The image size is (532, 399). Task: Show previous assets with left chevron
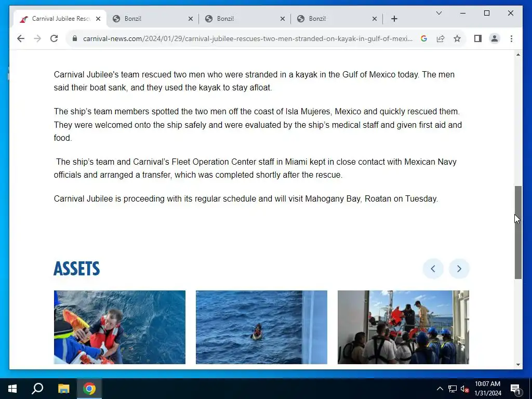tap(433, 269)
